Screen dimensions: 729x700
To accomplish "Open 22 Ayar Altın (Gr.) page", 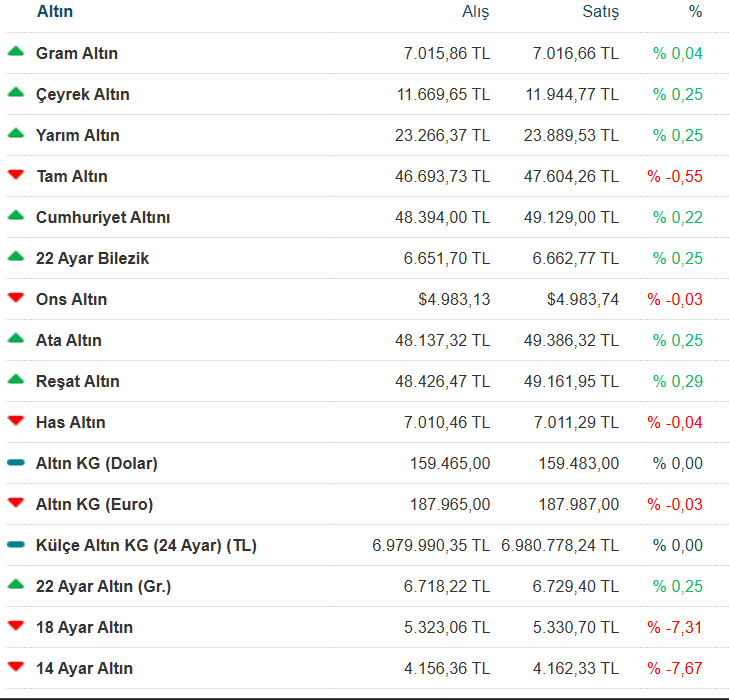I will (x=103, y=586).
